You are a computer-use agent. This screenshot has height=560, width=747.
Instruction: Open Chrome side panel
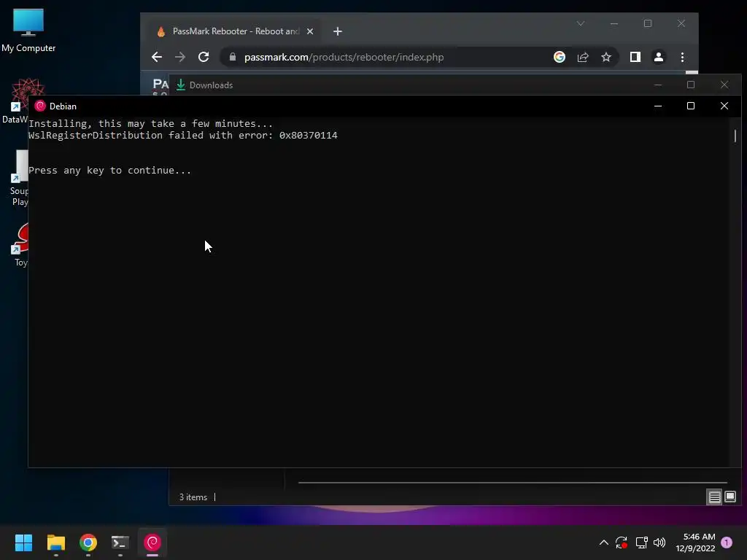click(635, 57)
